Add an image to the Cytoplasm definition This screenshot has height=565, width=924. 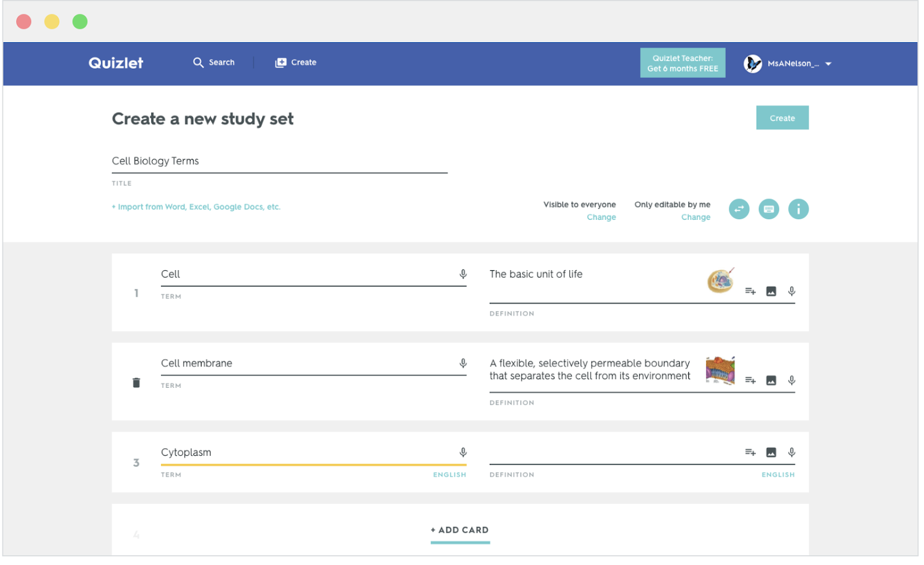[x=771, y=452]
